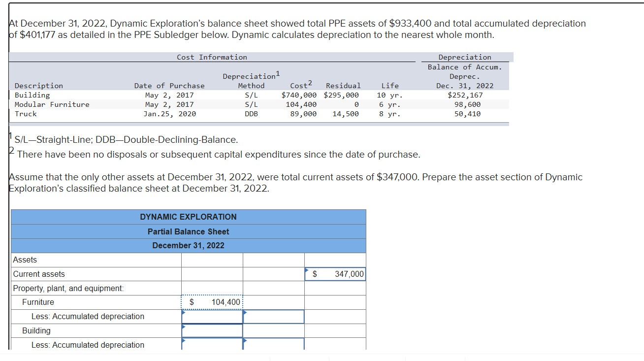Click the empty first amount cell beside Current assets
This screenshot has height=361, width=644.
coord(212,274)
